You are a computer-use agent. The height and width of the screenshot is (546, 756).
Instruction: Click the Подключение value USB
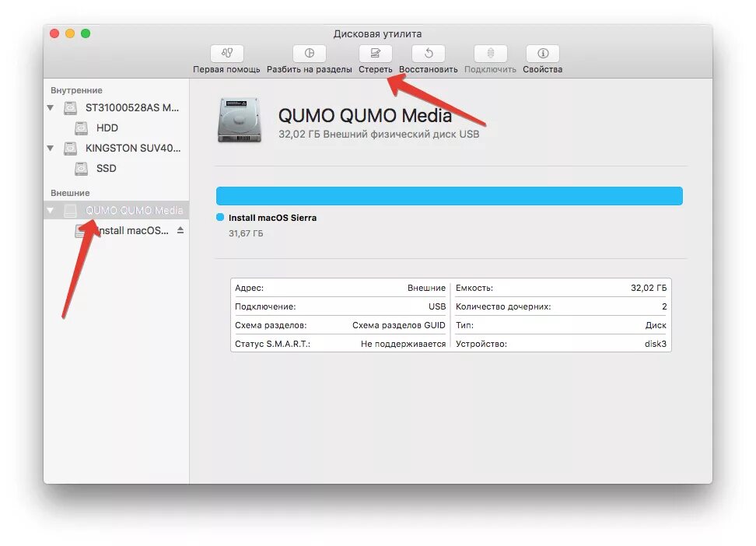[x=437, y=306]
